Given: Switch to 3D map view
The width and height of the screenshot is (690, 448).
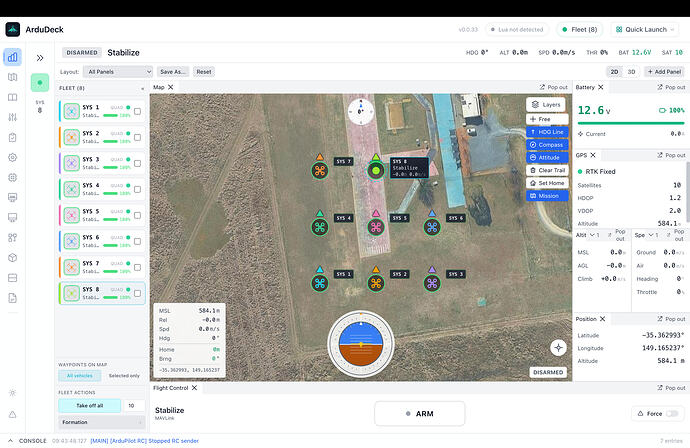Looking at the screenshot, I should (x=631, y=72).
